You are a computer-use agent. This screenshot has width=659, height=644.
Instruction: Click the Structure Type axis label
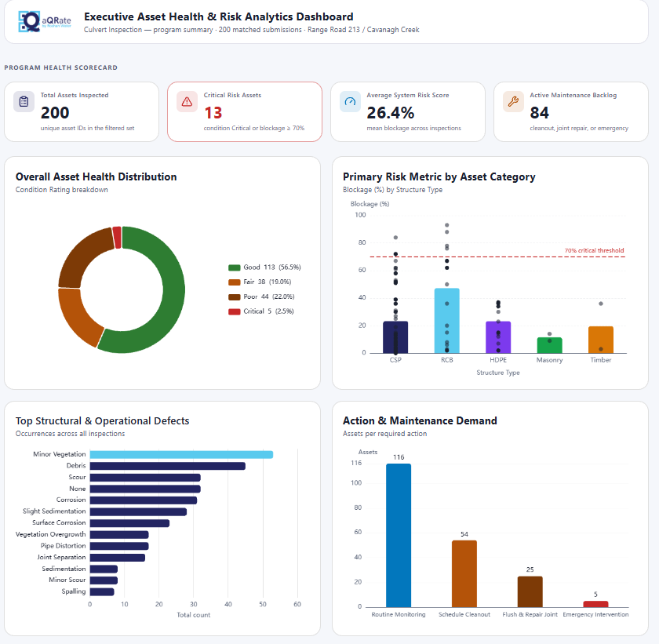pyautogui.click(x=498, y=373)
